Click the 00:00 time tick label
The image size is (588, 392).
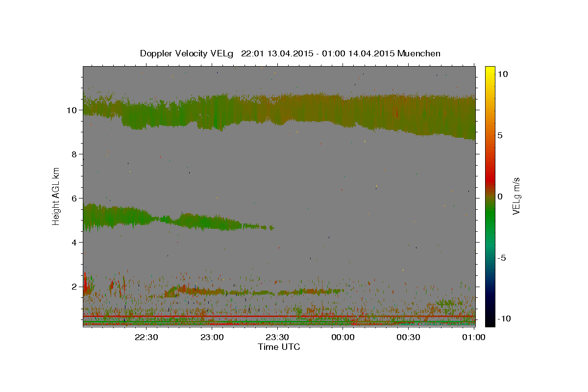pyautogui.click(x=343, y=337)
